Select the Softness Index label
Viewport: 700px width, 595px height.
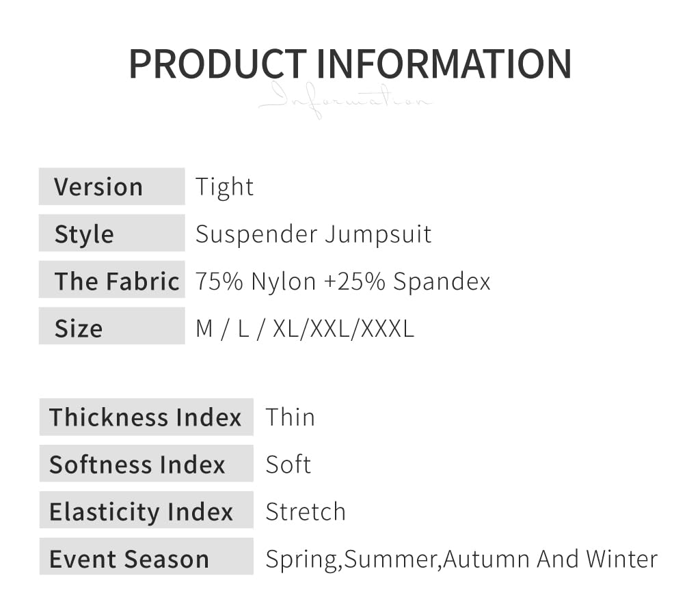tap(146, 465)
